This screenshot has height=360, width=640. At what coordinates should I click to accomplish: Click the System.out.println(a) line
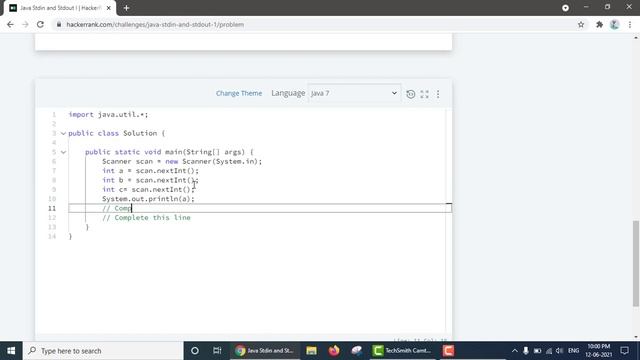point(148,199)
